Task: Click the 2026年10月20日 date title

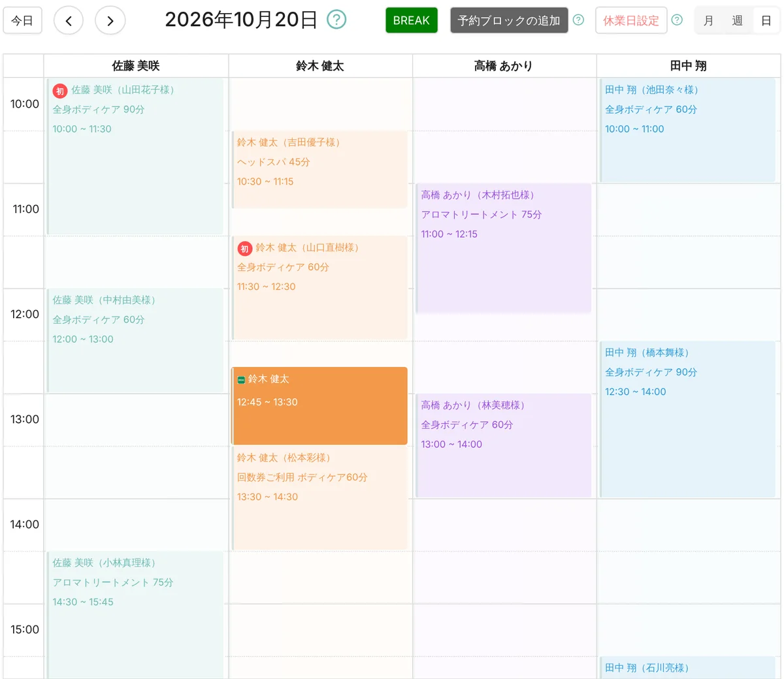Action: tap(241, 20)
